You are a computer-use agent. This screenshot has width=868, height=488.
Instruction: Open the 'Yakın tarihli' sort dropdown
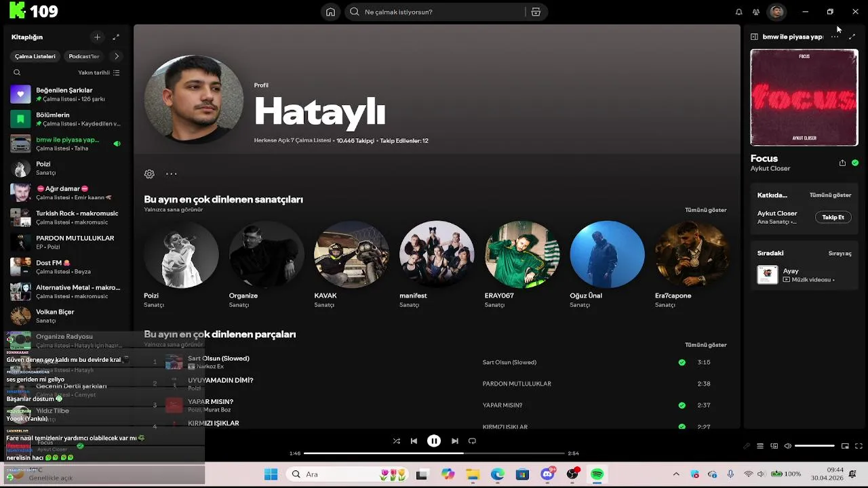[99, 73]
